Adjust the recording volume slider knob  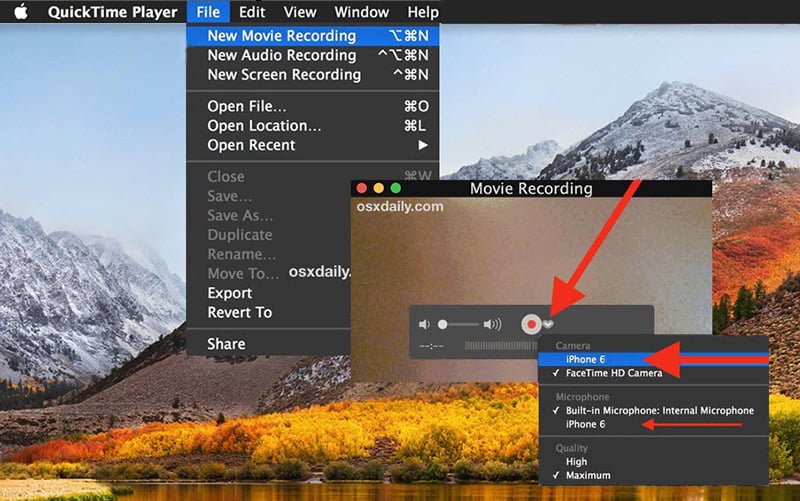point(443,324)
